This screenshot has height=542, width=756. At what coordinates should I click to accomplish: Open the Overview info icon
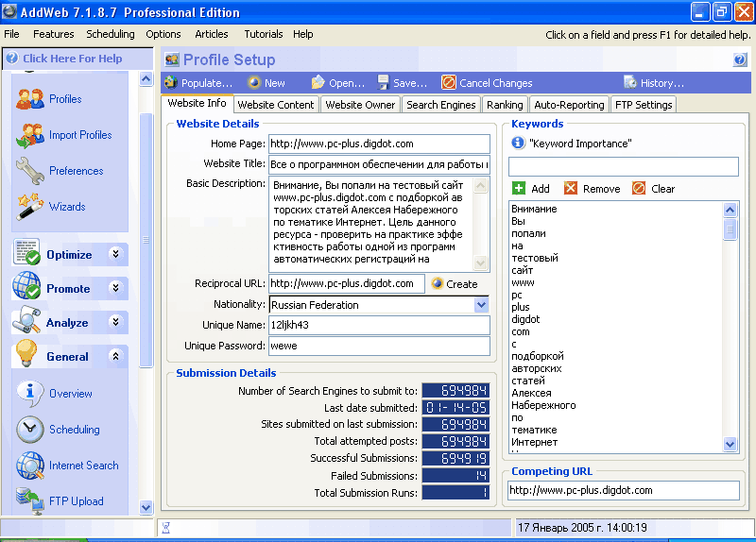tap(30, 393)
